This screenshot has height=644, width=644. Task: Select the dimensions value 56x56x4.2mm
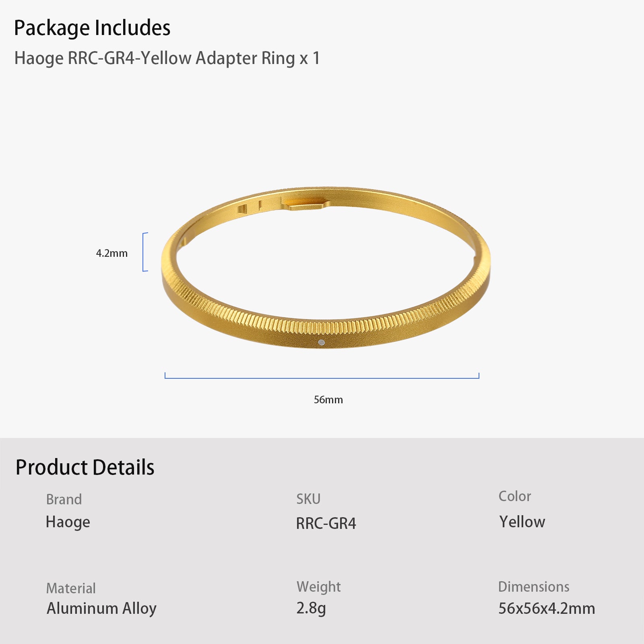click(x=547, y=609)
